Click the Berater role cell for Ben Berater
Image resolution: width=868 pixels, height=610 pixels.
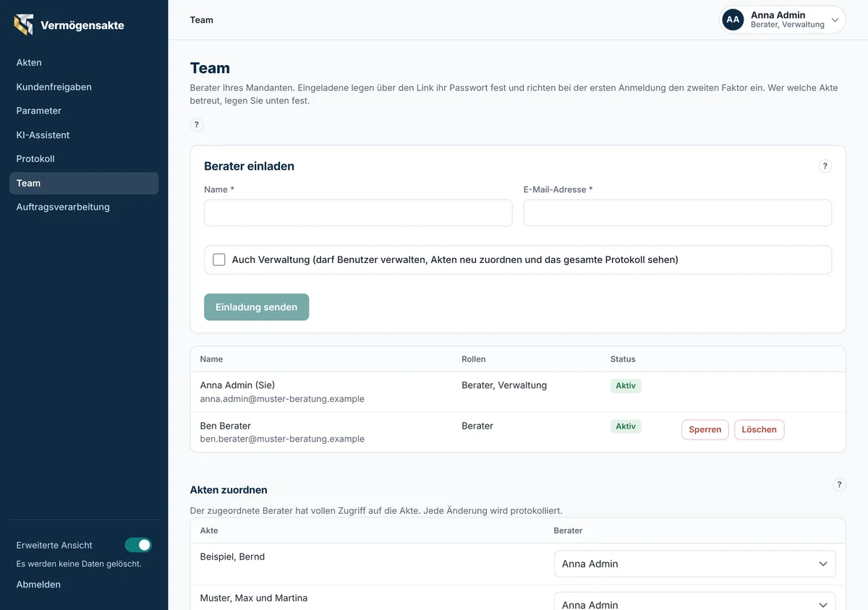pos(477,426)
